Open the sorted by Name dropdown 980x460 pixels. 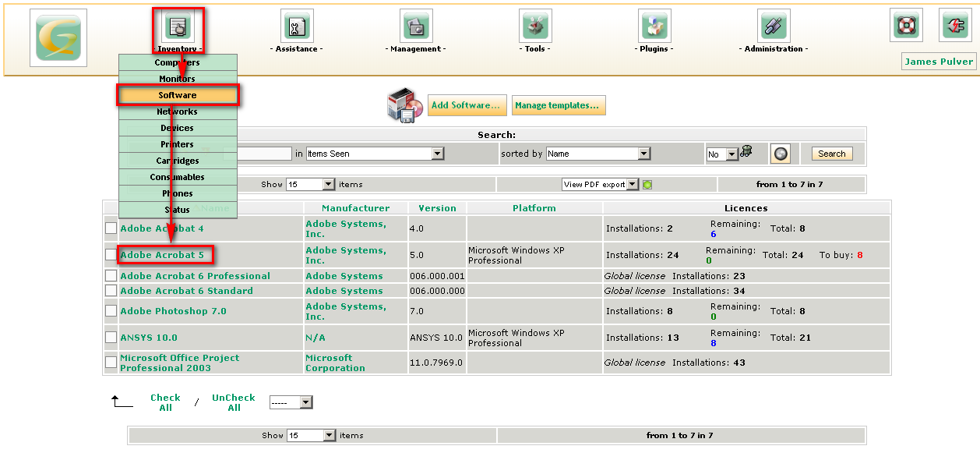point(598,154)
